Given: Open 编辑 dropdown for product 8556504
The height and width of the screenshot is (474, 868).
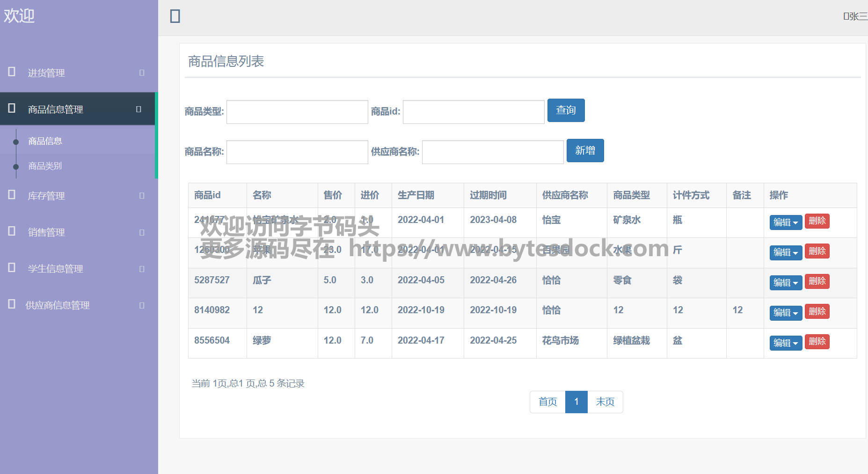Looking at the screenshot, I should 785,343.
